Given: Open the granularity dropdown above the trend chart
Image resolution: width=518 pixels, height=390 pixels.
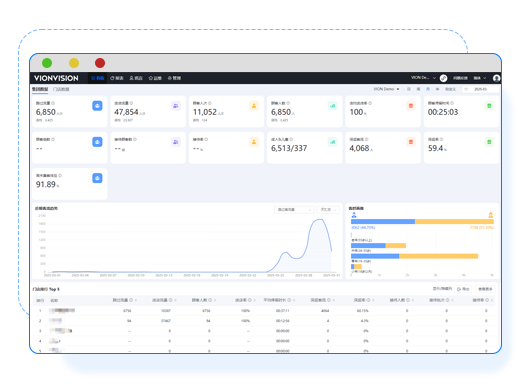Looking at the screenshot, I should [328, 209].
